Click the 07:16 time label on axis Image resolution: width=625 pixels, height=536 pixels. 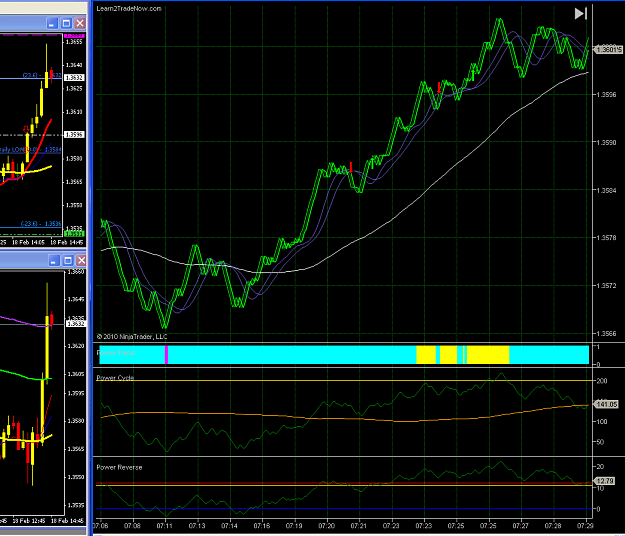point(262,526)
